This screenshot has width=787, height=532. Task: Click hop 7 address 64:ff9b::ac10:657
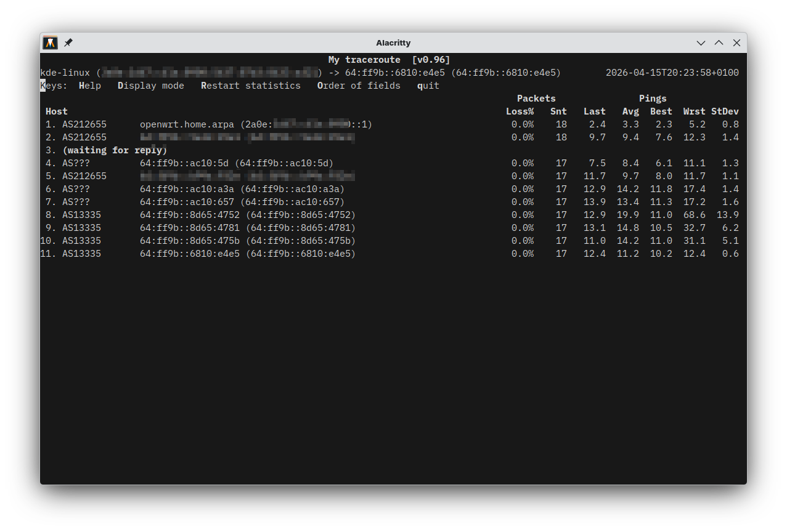click(x=187, y=202)
